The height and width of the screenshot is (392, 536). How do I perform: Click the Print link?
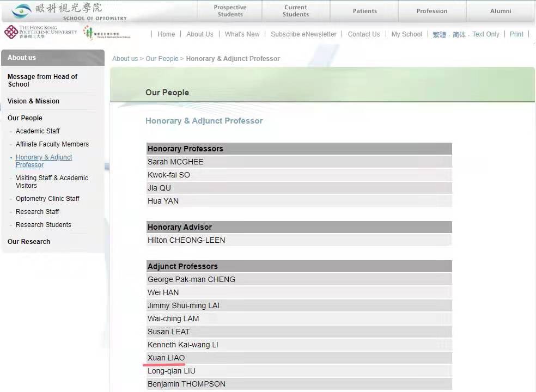[516, 34]
